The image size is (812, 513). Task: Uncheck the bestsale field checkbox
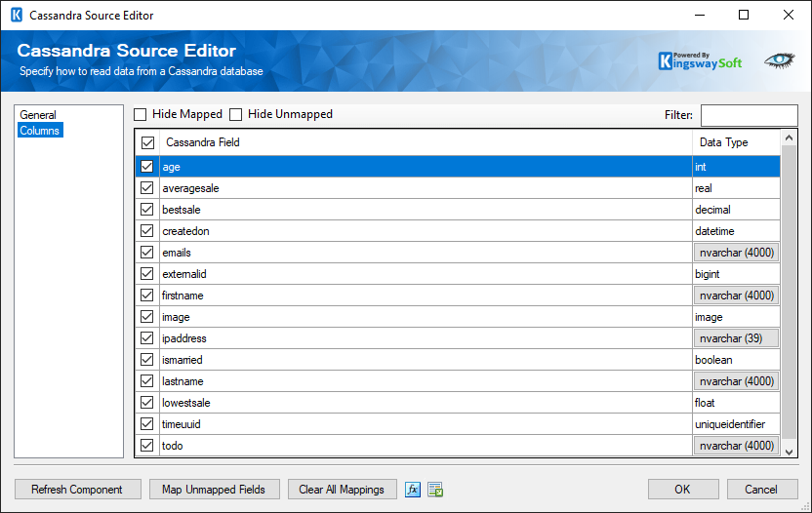click(147, 209)
